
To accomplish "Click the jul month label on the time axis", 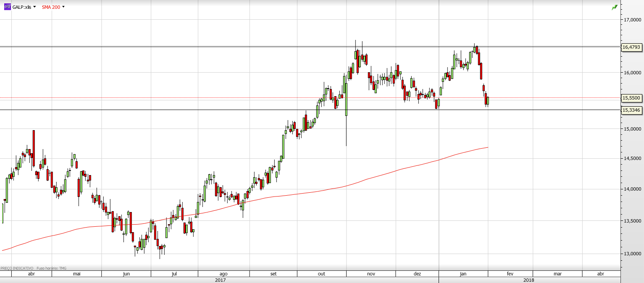I will pyautogui.click(x=174, y=274).
